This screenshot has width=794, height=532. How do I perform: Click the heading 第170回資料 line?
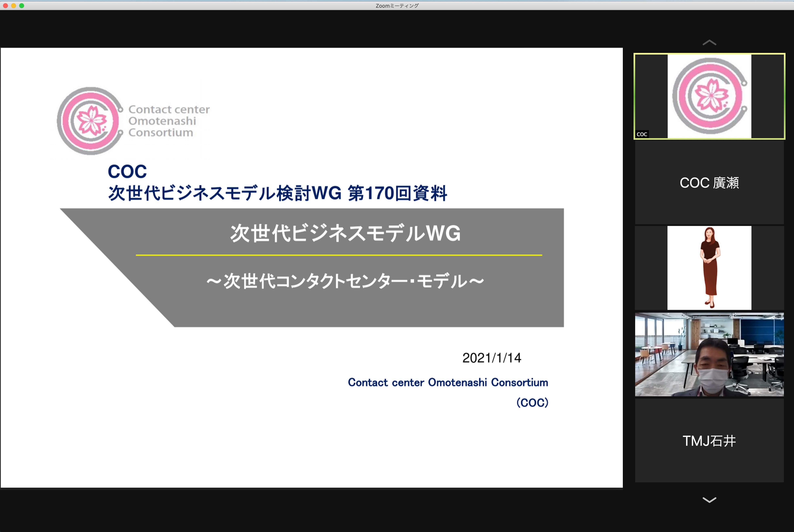pos(277,193)
